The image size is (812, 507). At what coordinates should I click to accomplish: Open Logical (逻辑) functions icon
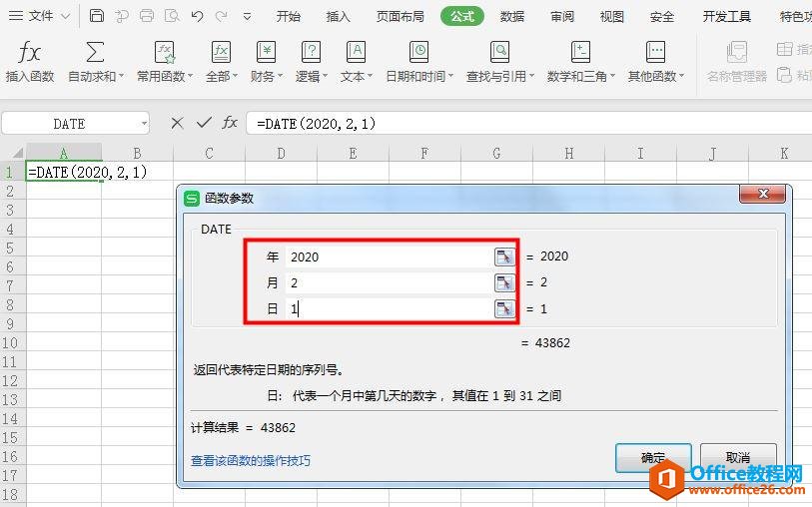pyautogui.click(x=311, y=52)
